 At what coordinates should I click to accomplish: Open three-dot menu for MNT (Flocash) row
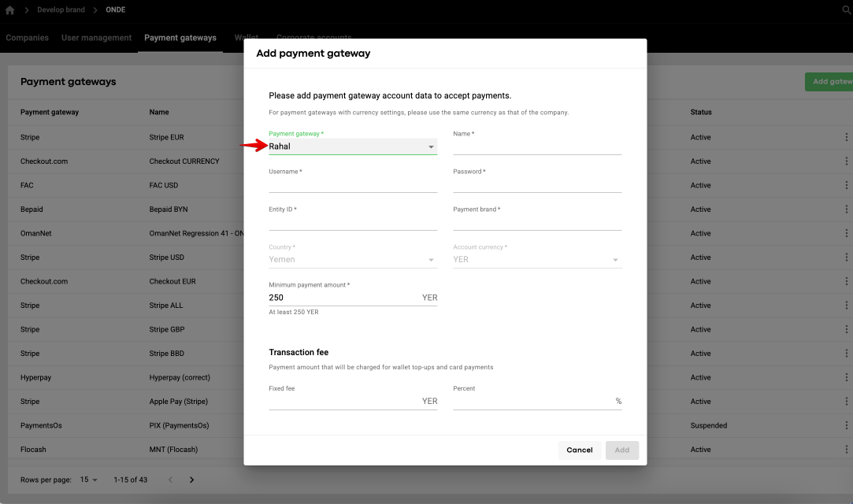click(x=847, y=450)
